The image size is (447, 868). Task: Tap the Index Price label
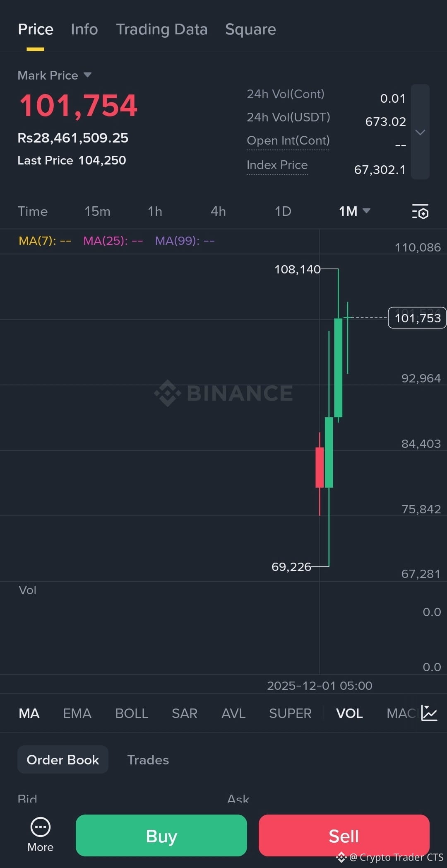(x=277, y=165)
